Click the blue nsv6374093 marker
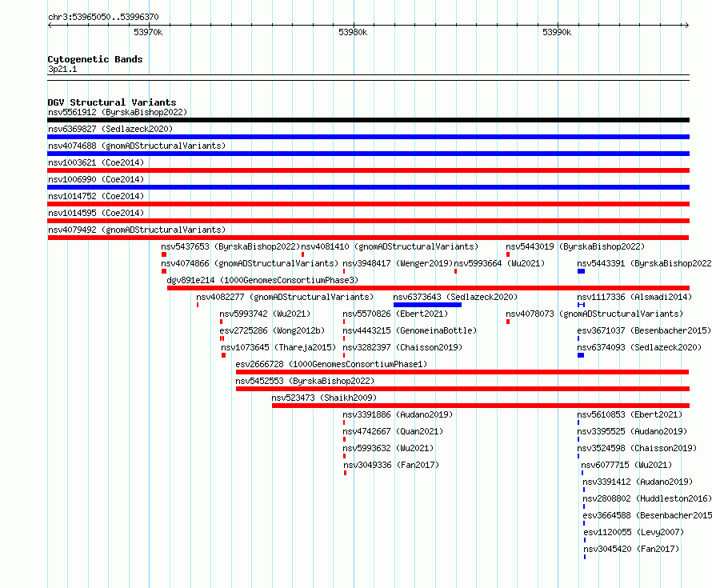The height and width of the screenshot is (588, 712). [581, 355]
